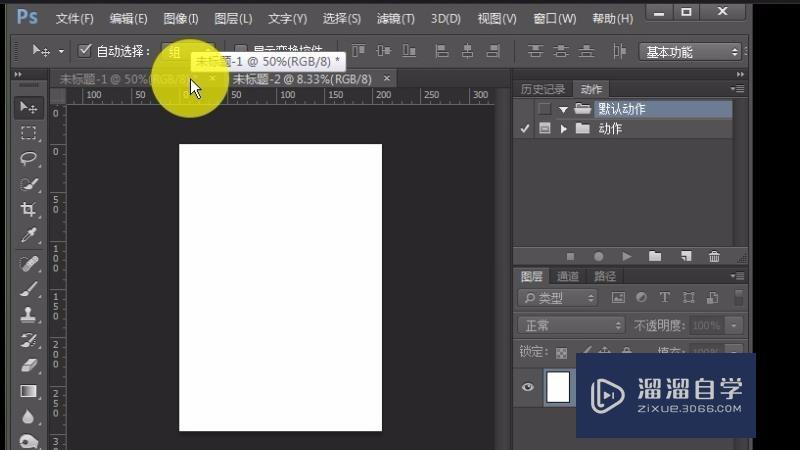
Task: Open the 滤镜(T) menu
Action: tap(395, 19)
